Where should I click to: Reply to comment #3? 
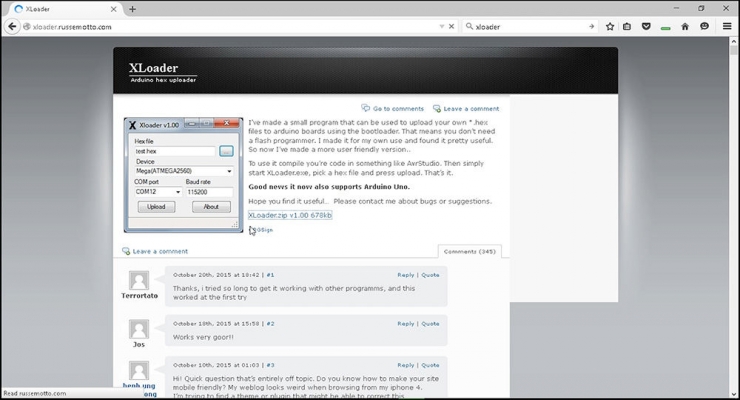(x=405, y=365)
